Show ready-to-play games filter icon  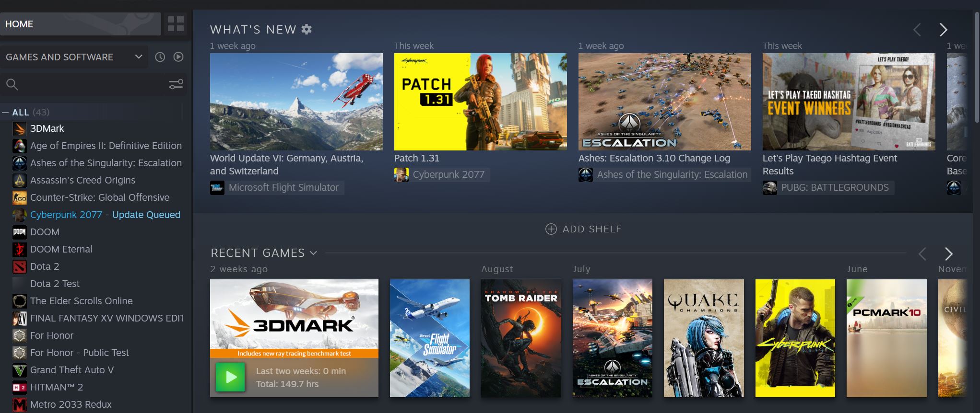point(178,57)
